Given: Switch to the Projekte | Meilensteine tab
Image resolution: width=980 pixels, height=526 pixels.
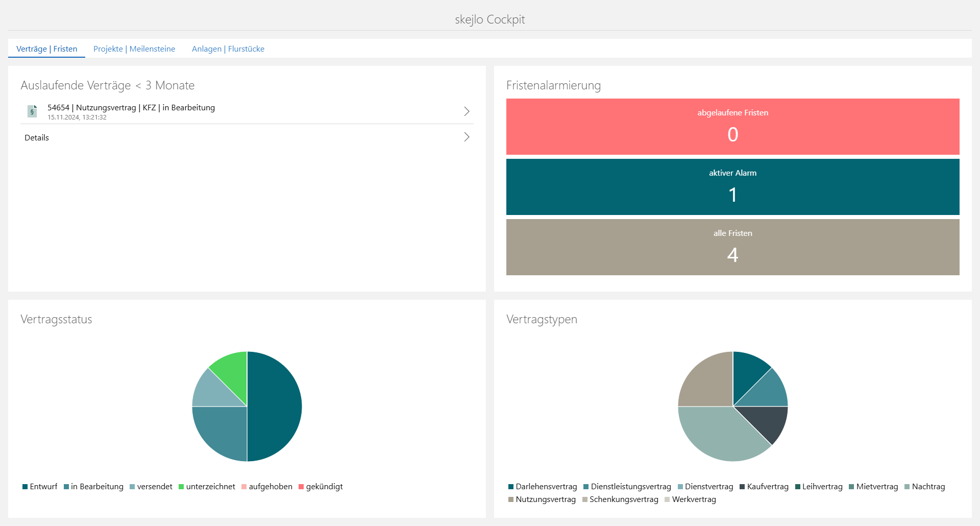Looking at the screenshot, I should pos(134,49).
